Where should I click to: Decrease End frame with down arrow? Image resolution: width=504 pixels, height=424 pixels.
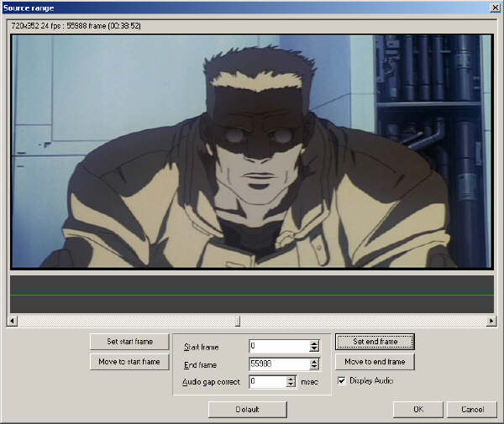[314, 367]
